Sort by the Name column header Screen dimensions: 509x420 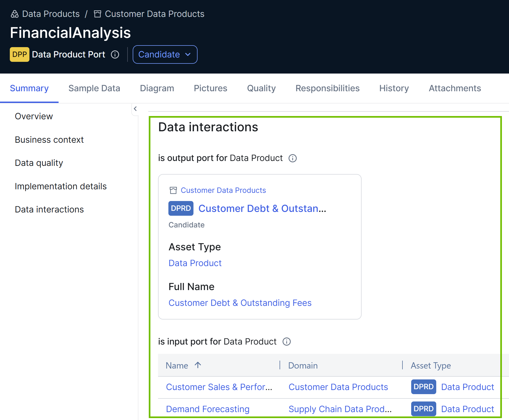click(177, 366)
